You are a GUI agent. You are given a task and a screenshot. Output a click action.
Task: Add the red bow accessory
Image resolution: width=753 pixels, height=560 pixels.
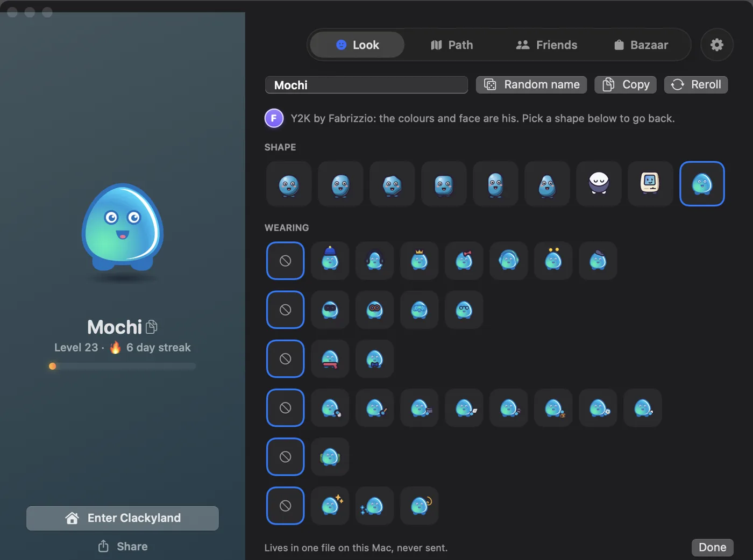(464, 261)
